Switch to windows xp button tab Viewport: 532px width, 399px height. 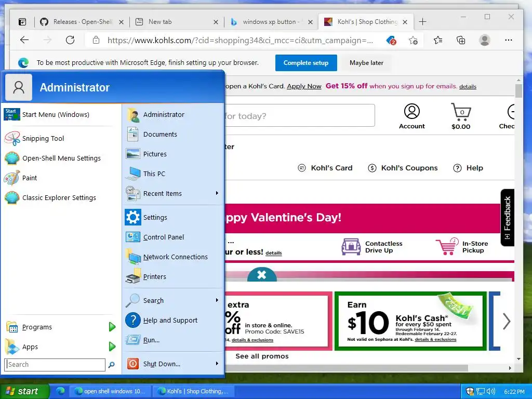point(270,22)
